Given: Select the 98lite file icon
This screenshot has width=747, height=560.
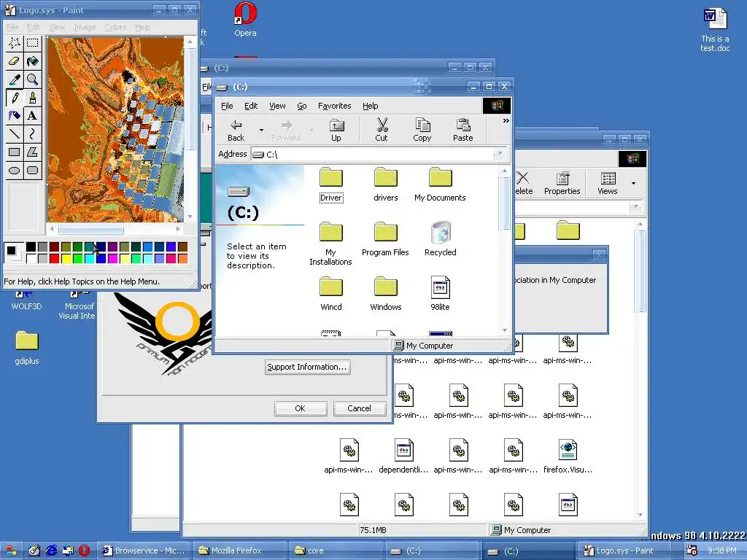Looking at the screenshot, I should coord(440,294).
